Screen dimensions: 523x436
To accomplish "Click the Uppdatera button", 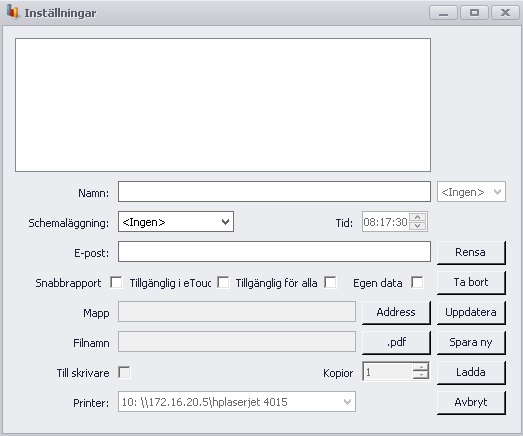I will (471, 313).
